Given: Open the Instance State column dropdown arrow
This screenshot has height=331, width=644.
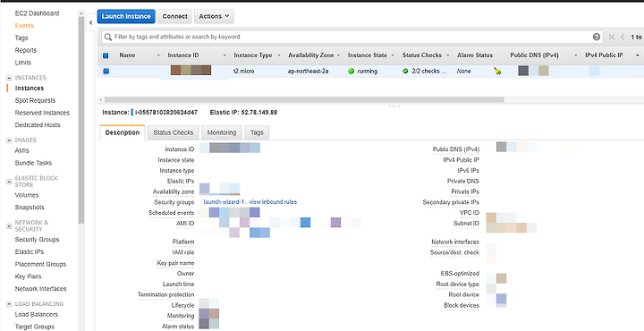Looking at the screenshot, I should 393,55.
